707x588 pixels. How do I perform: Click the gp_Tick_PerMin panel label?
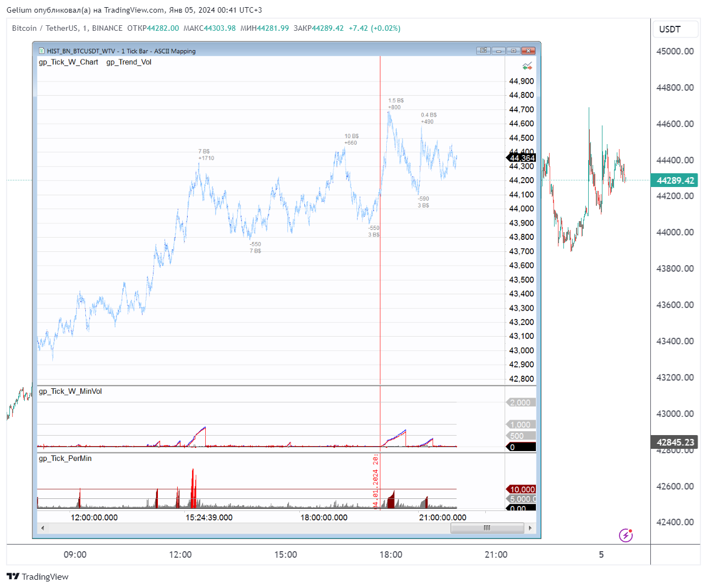[65, 459]
